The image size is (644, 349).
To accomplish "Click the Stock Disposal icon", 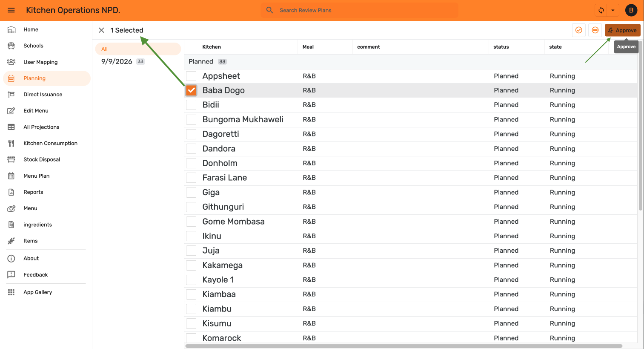I will pyautogui.click(x=11, y=159).
